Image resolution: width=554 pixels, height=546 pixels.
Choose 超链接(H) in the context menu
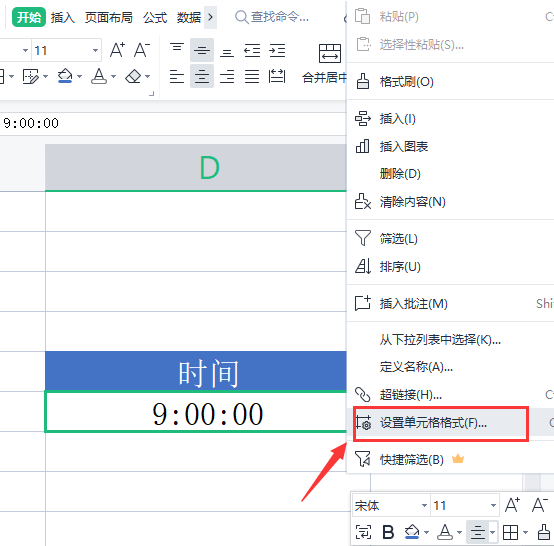click(450, 395)
